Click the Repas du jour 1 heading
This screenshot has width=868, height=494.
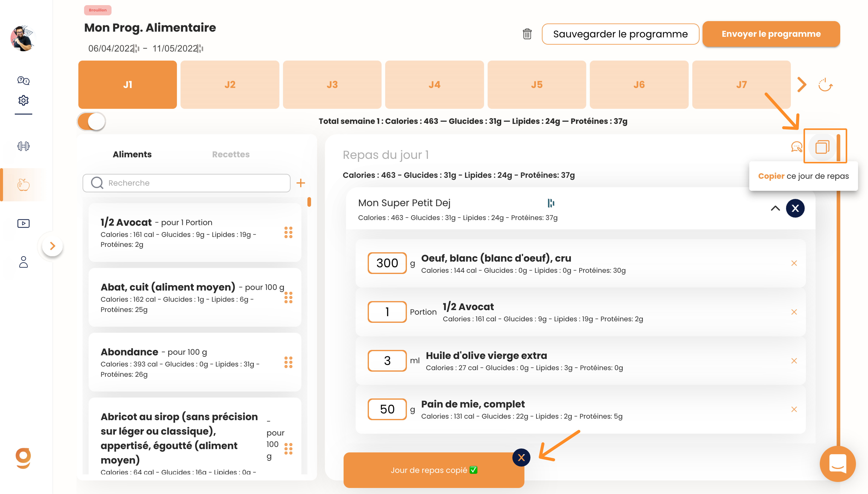[x=386, y=155]
